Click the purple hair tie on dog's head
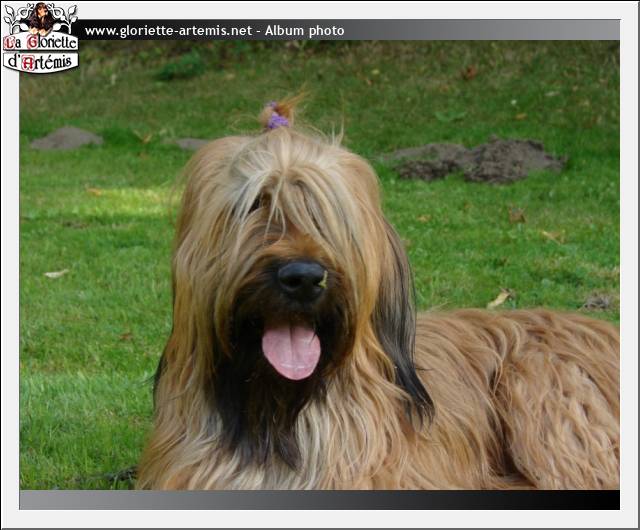The height and width of the screenshot is (530, 640). pyautogui.click(x=277, y=120)
